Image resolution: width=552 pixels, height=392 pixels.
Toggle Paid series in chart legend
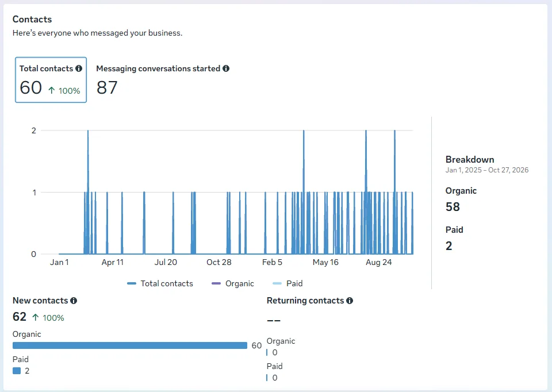coord(287,283)
